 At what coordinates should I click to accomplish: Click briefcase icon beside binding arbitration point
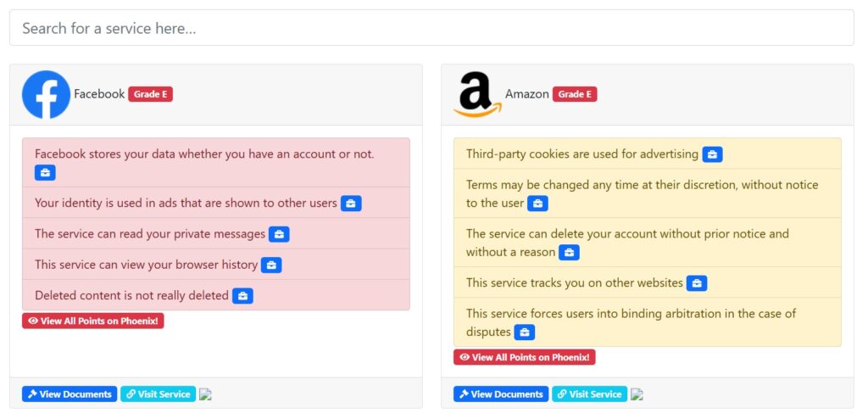524,332
